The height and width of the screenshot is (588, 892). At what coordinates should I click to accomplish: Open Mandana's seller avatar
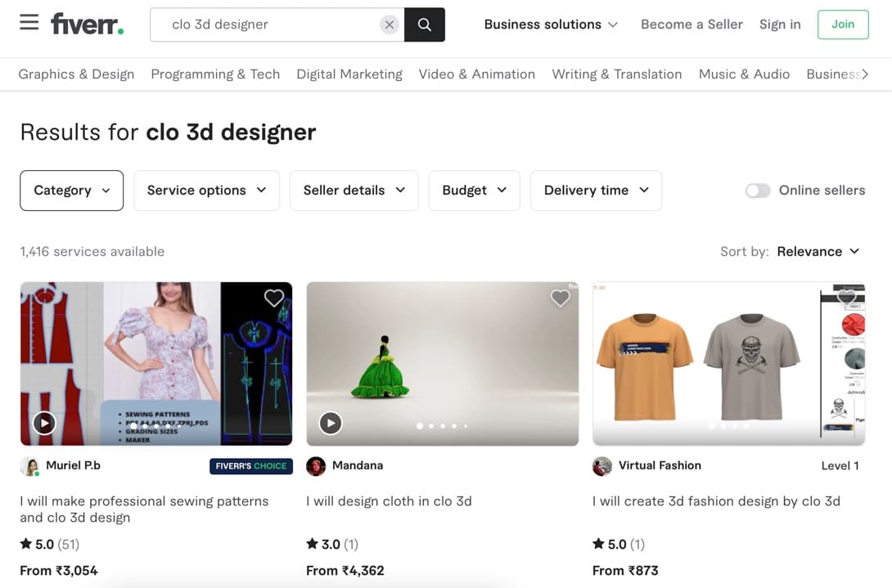(x=316, y=465)
